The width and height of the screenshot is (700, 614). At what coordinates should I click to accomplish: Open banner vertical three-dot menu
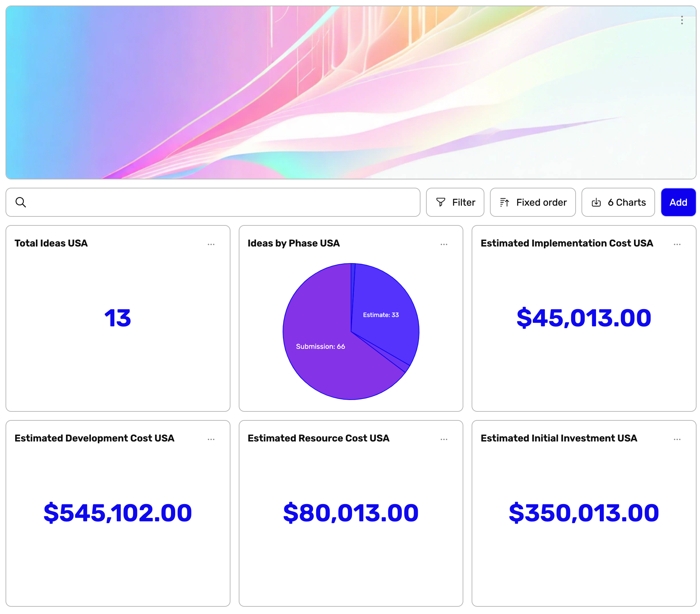coord(682,20)
